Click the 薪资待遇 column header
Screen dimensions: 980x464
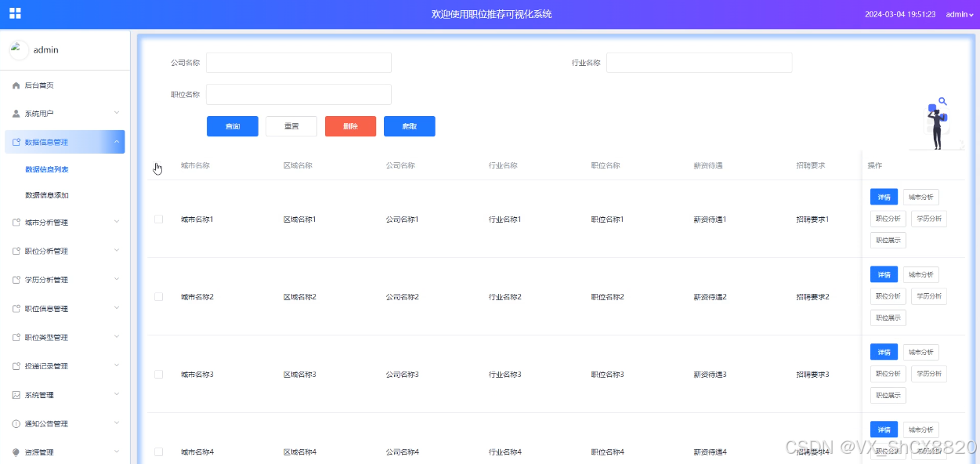[708, 166]
